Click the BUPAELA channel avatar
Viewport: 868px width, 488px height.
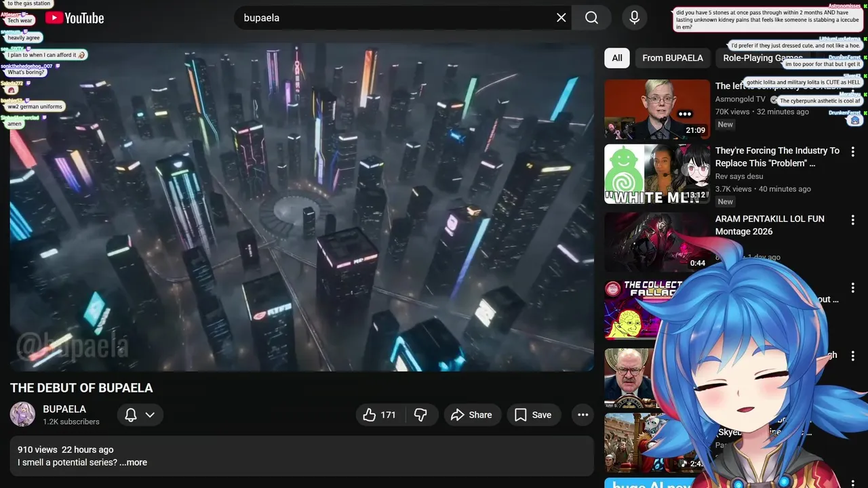tap(22, 414)
